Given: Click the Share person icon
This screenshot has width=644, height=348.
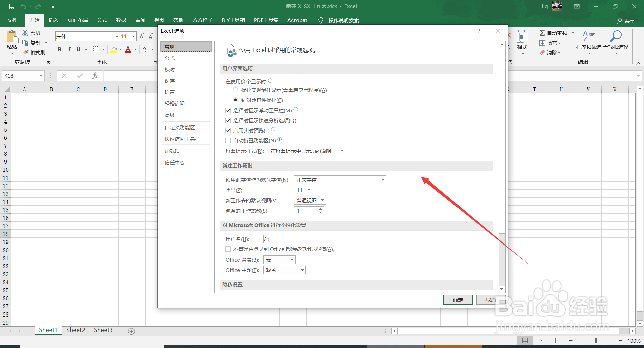Looking at the screenshot, I should (x=620, y=21).
